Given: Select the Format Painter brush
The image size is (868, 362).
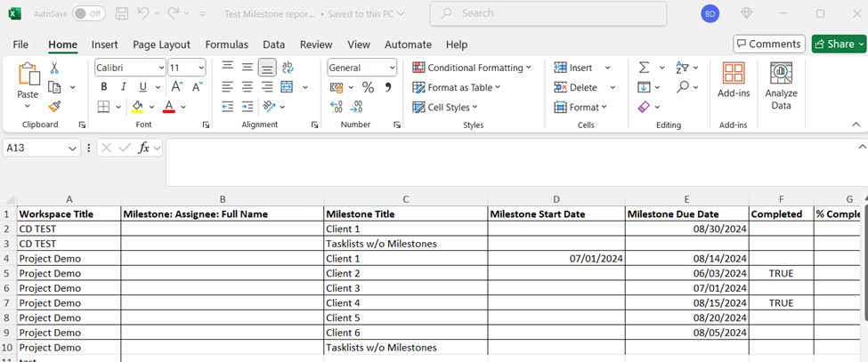Looking at the screenshot, I should pos(54,107).
